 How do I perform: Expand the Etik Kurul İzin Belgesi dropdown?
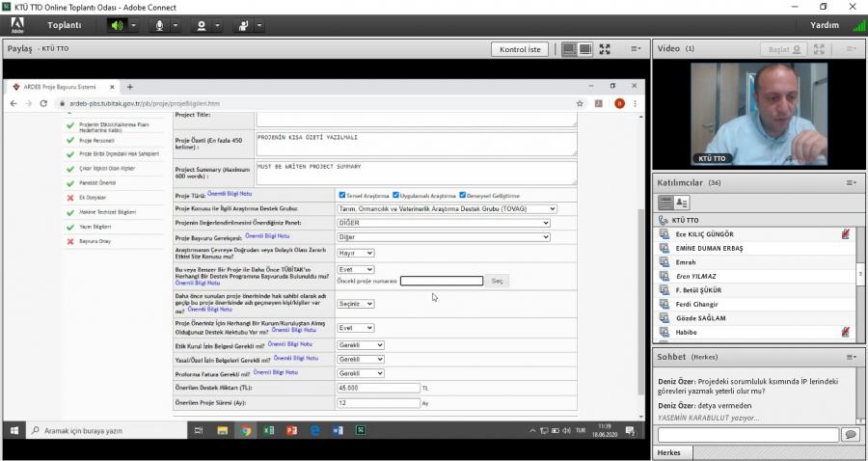click(360, 344)
